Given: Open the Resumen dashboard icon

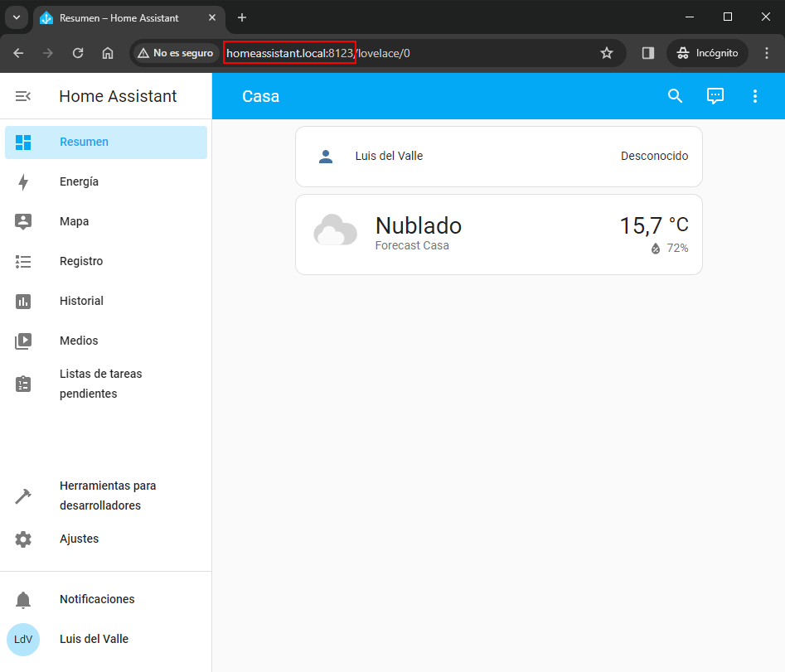Looking at the screenshot, I should pos(23,142).
